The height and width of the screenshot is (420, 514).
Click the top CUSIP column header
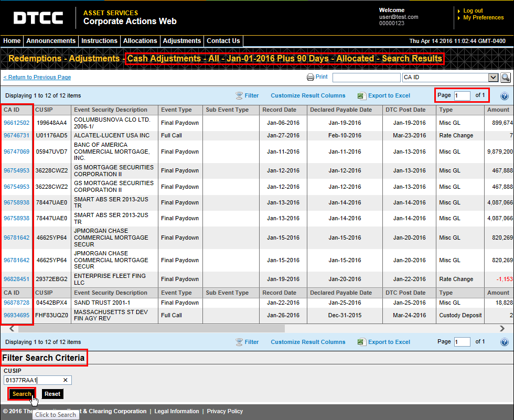pyautogui.click(x=52, y=110)
